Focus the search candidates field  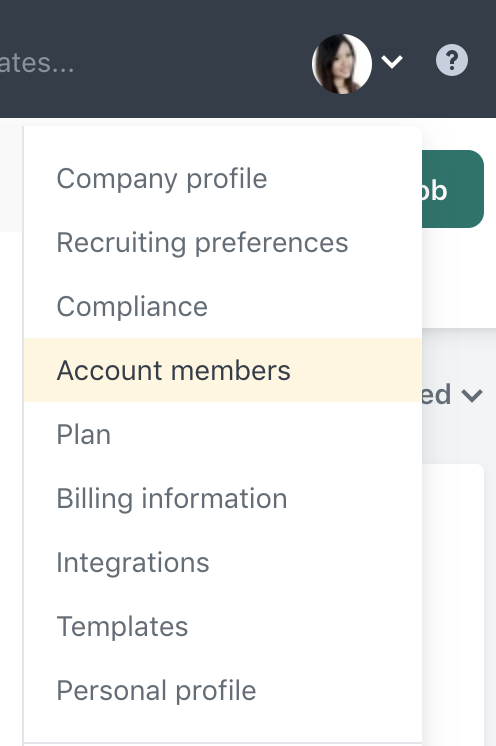tap(37, 63)
